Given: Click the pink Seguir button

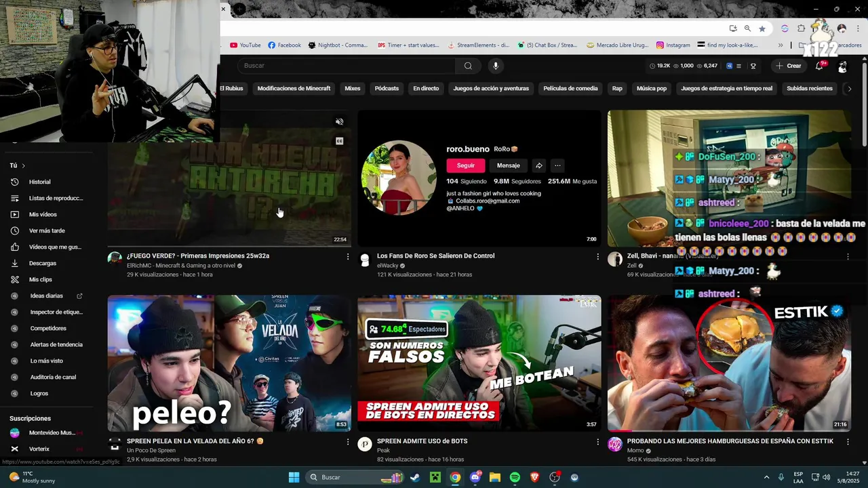Looking at the screenshot, I should click(x=466, y=165).
